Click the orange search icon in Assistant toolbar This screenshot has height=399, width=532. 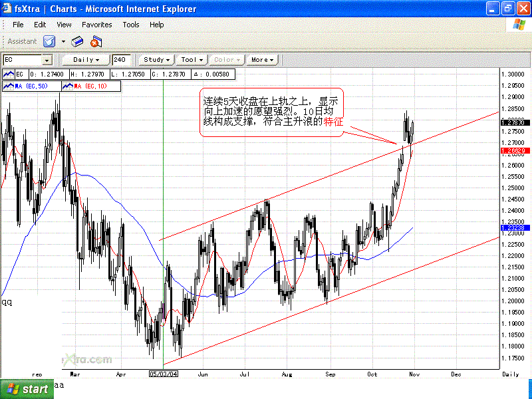pyautogui.click(x=95, y=42)
